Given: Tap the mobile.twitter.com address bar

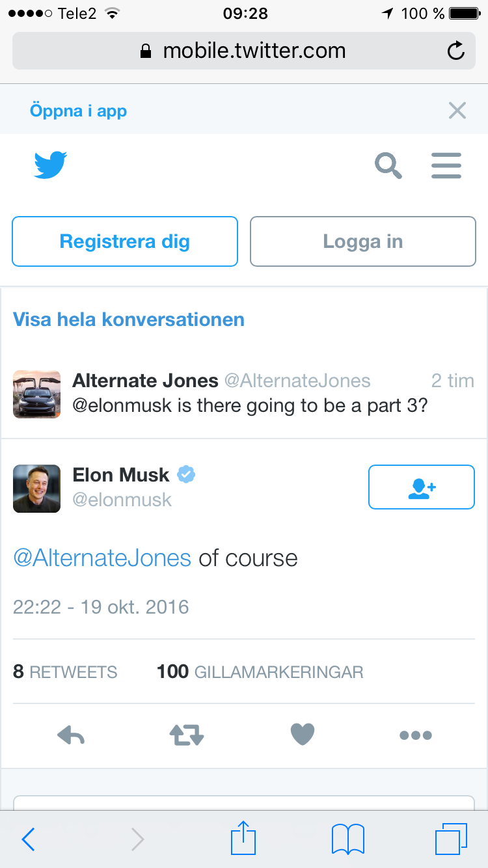Looking at the screenshot, I should pyautogui.click(x=244, y=51).
